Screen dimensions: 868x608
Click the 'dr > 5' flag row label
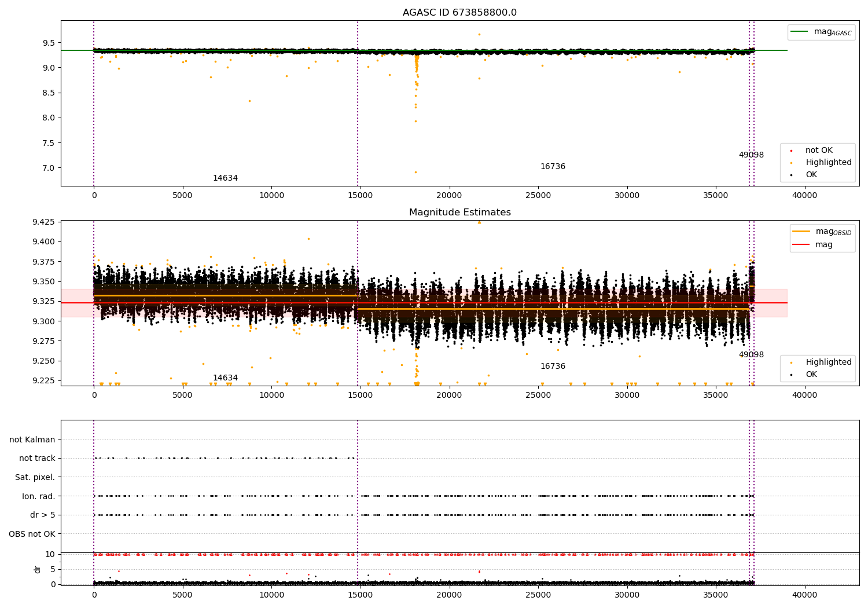pyautogui.click(x=43, y=515)
